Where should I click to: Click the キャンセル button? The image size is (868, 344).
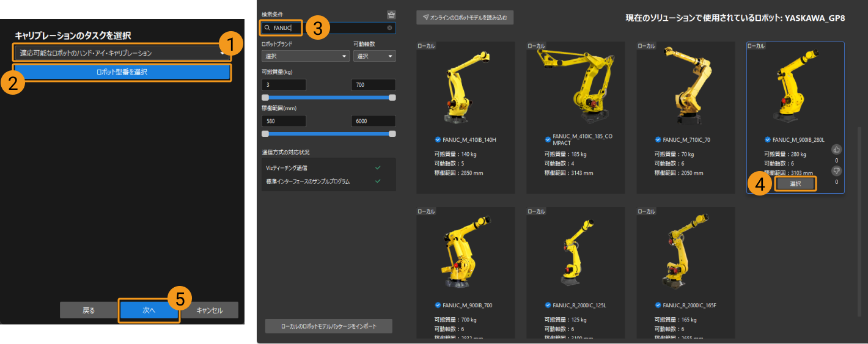tap(210, 310)
